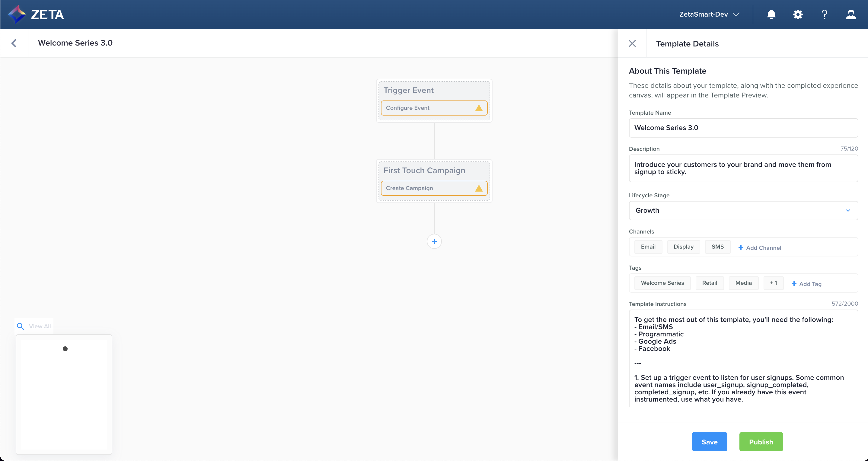Click the Create Campaign warning icon
The height and width of the screenshot is (461, 868).
(478, 188)
